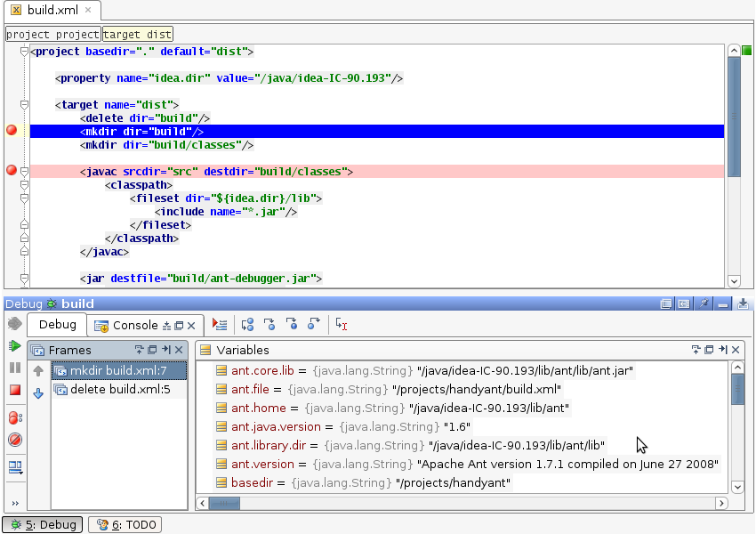Collapse the target dist fold marker
756x534 pixels.
[x=25, y=105]
